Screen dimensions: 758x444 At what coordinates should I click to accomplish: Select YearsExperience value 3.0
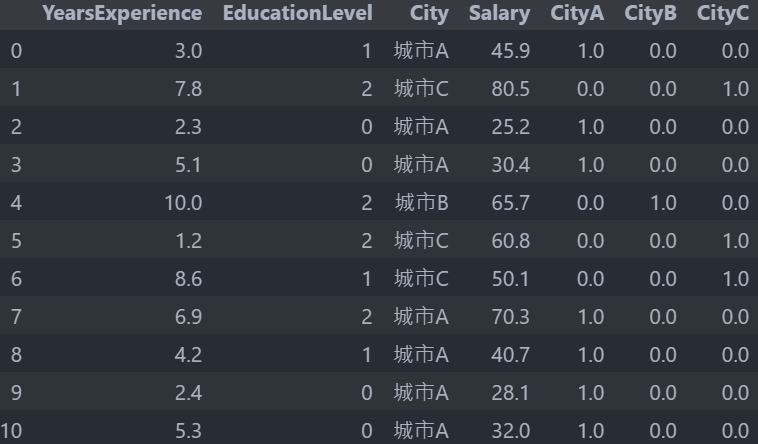click(189, 51)
